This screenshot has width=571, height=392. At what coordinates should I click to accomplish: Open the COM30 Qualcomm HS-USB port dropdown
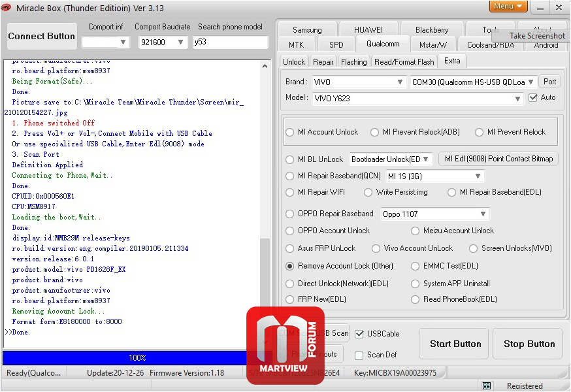pyautogui.click(x=473, y=82)
